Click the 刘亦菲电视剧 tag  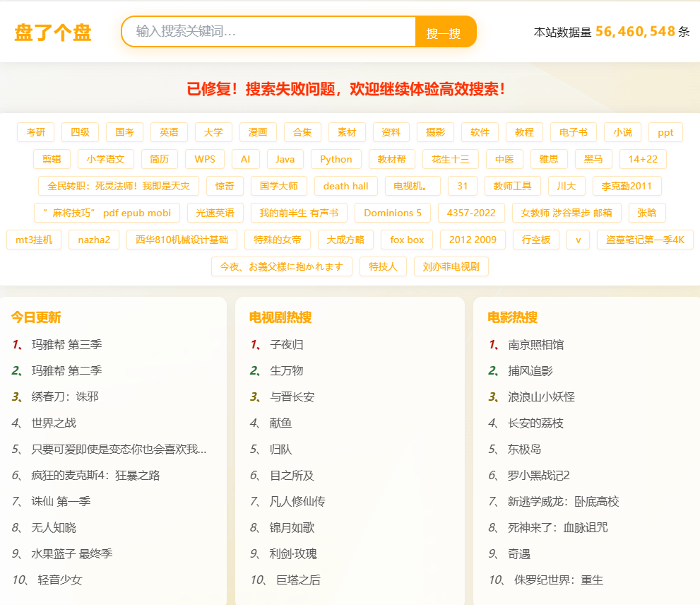(451, 267)
